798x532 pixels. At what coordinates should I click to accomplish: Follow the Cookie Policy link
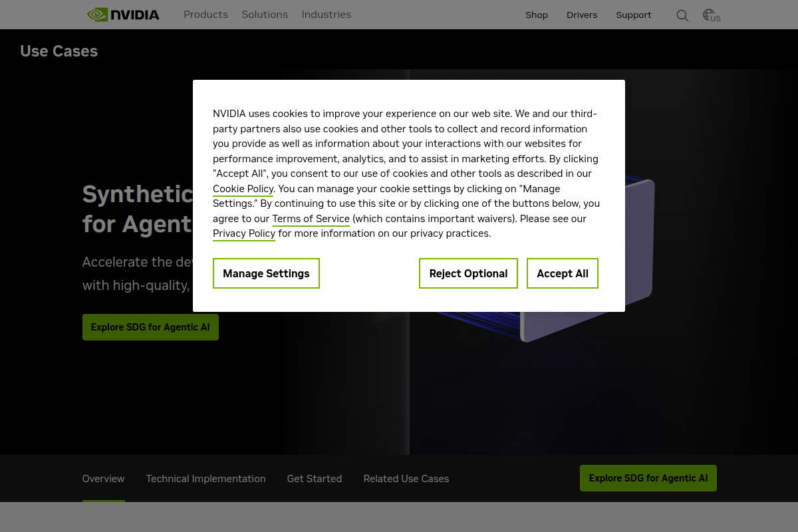(243, 189)
